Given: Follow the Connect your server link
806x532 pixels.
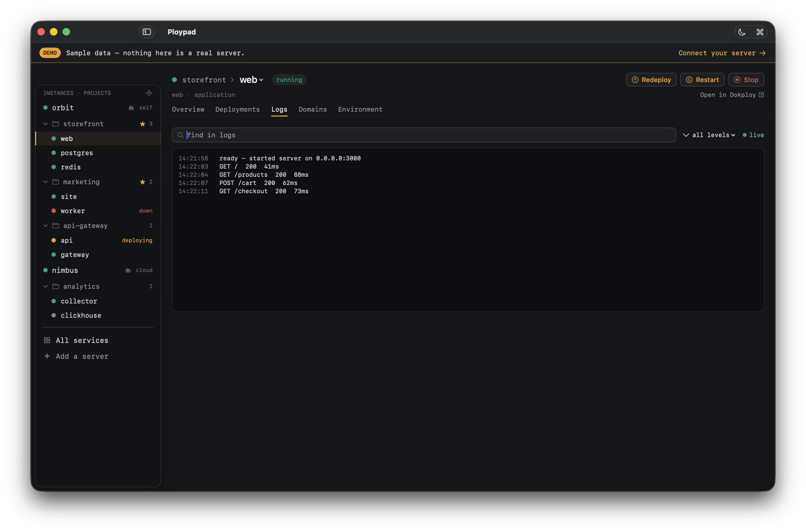Looking at the screenshot, I should (722, 53).
